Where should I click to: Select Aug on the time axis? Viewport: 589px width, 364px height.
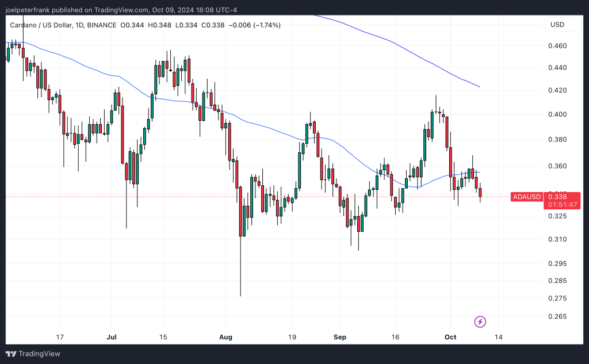[225, 338]
